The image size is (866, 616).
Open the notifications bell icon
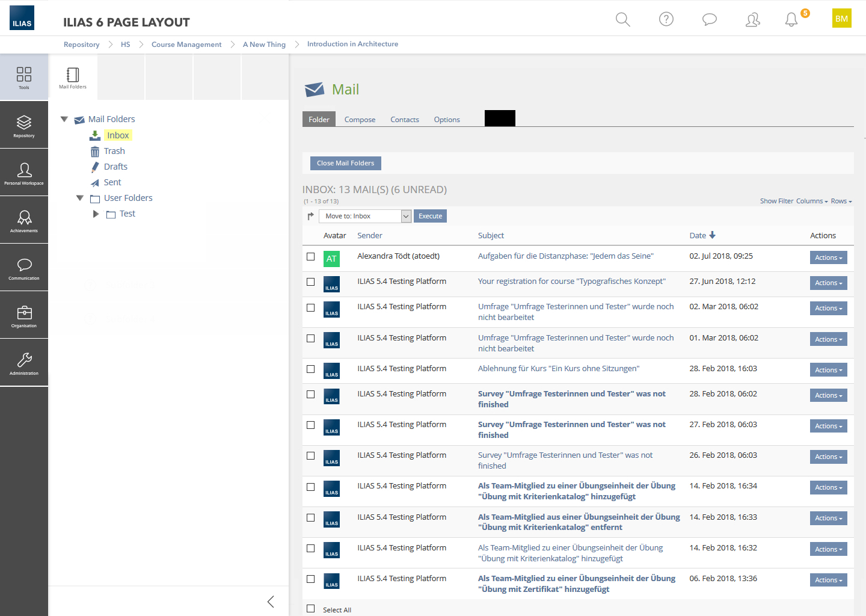point(791,20)
